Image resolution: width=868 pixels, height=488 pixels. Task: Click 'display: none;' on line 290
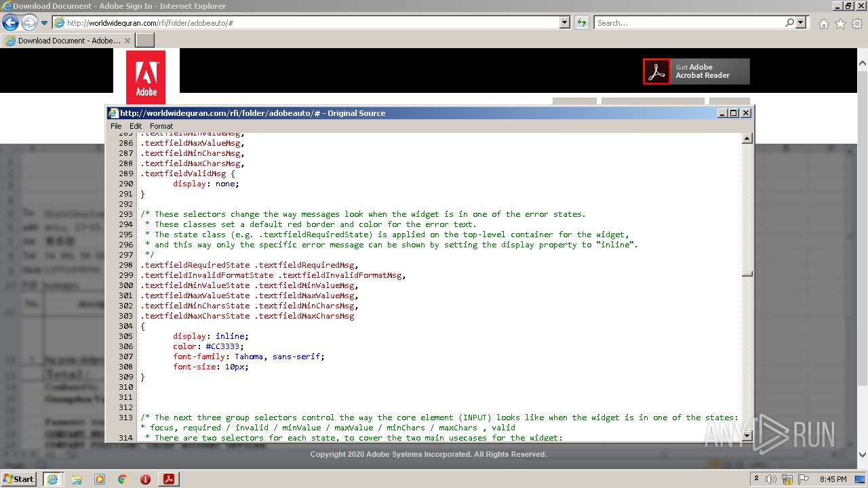pos(206,184)
